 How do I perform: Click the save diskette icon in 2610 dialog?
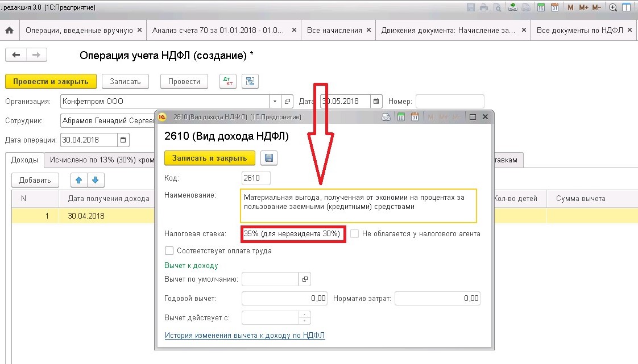269,158
